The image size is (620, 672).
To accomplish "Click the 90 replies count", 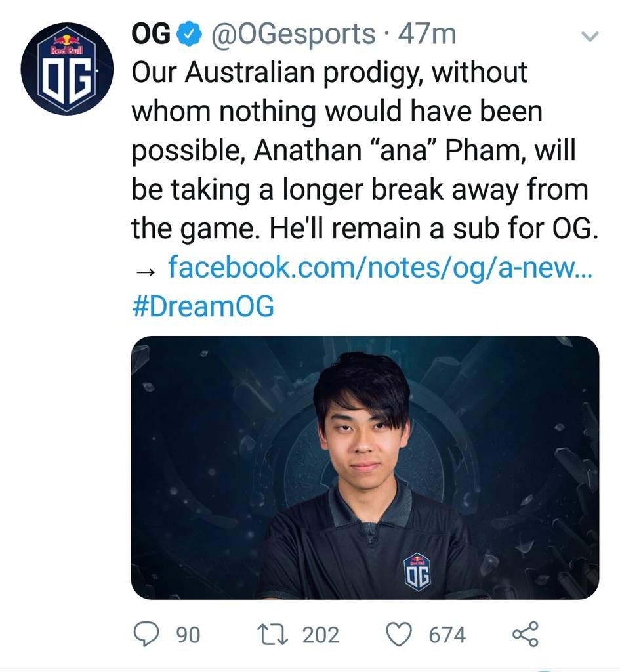I will 188,635.
